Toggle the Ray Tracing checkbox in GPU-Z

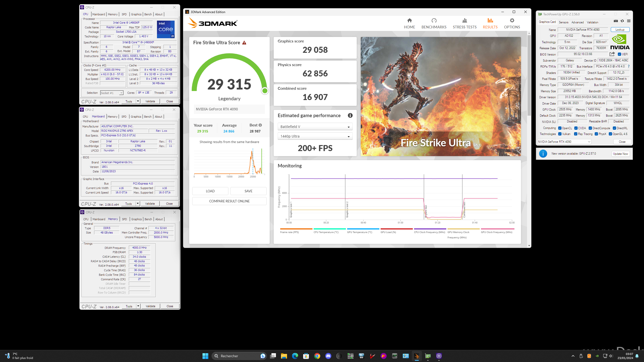coord(576,134)
